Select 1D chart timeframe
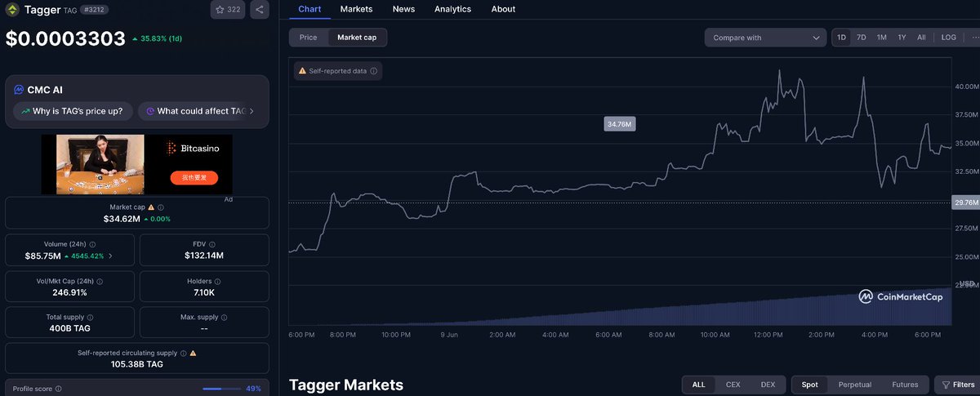The height and width of the screenshot is (396, 980). click(841, 38)
